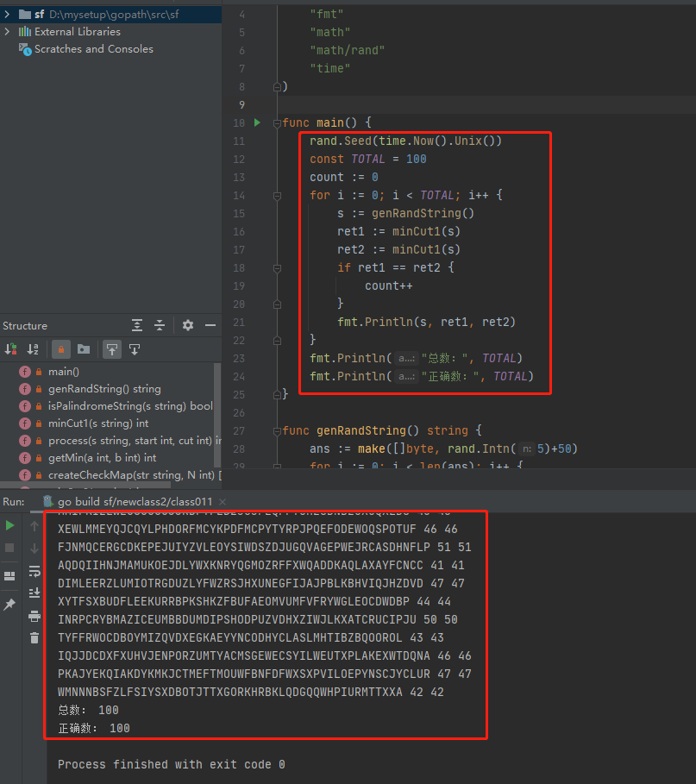The width and height of the screenshot is (696, 784).
Task: Toggle show non-public members lock button
Action: point(61,349)
